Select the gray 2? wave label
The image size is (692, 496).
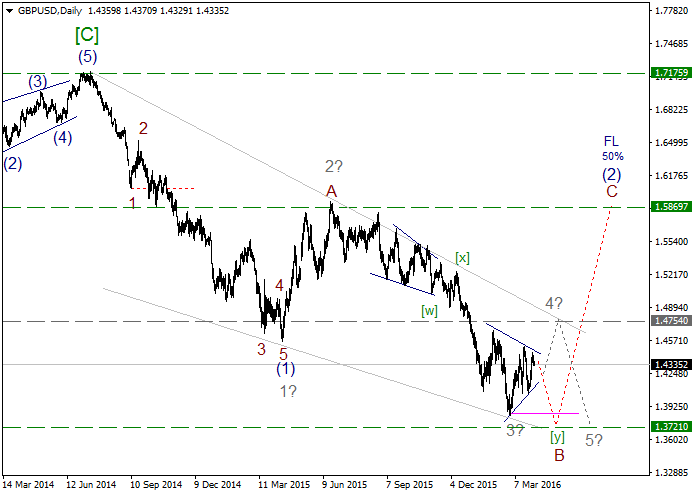[x=334, y=167]
